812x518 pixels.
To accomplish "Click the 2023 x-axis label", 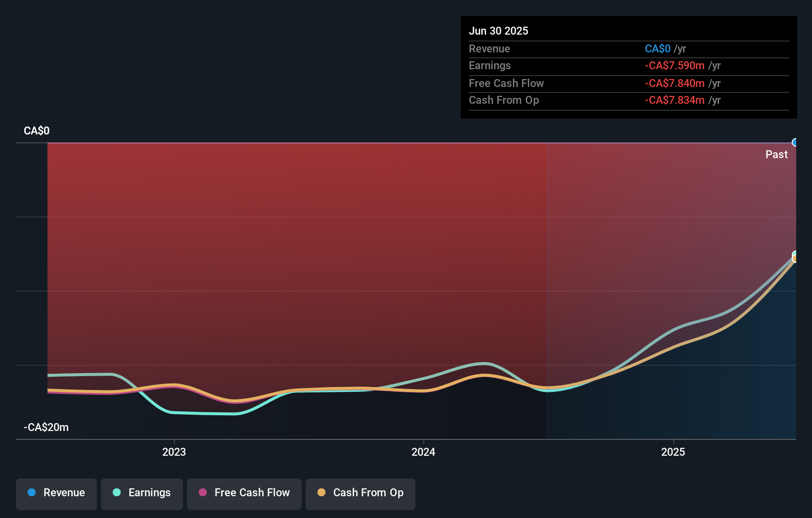I will pos(174,452).
